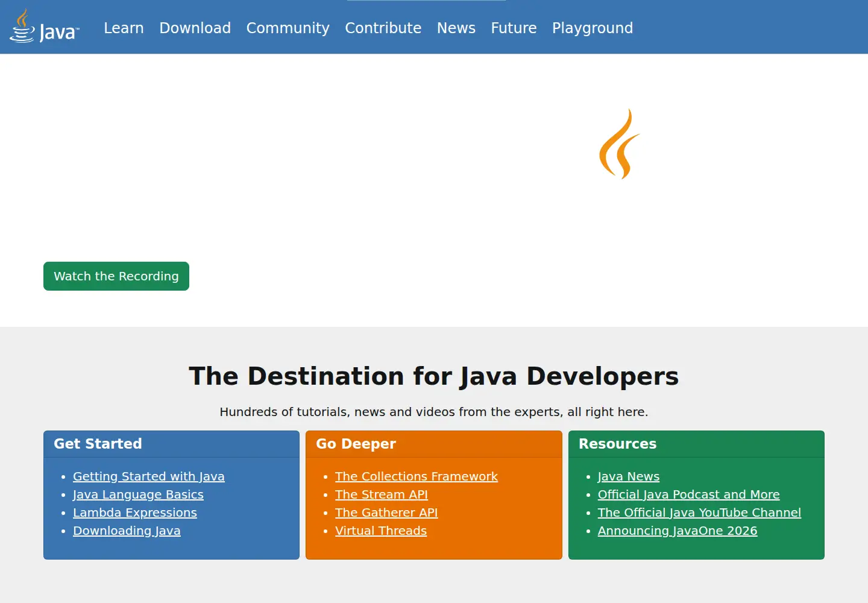
Task: Follow the Java News link
Action: [629, 476]
